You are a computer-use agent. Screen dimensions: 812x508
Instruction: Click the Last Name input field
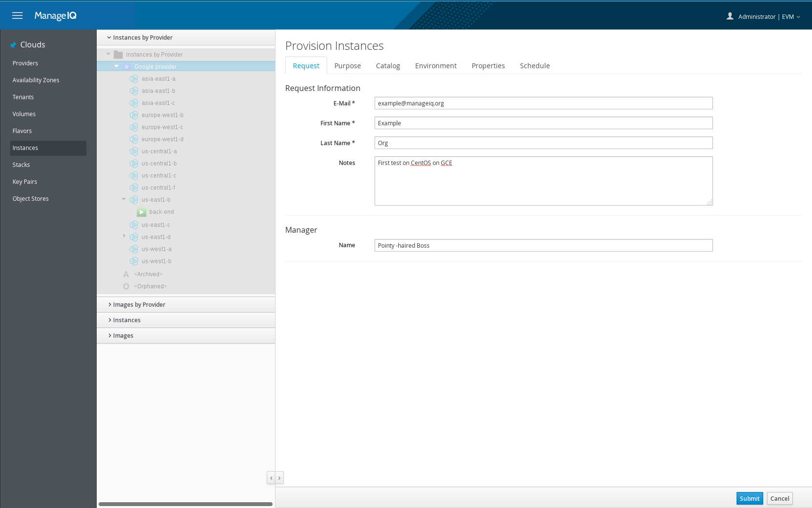[543, 143]
